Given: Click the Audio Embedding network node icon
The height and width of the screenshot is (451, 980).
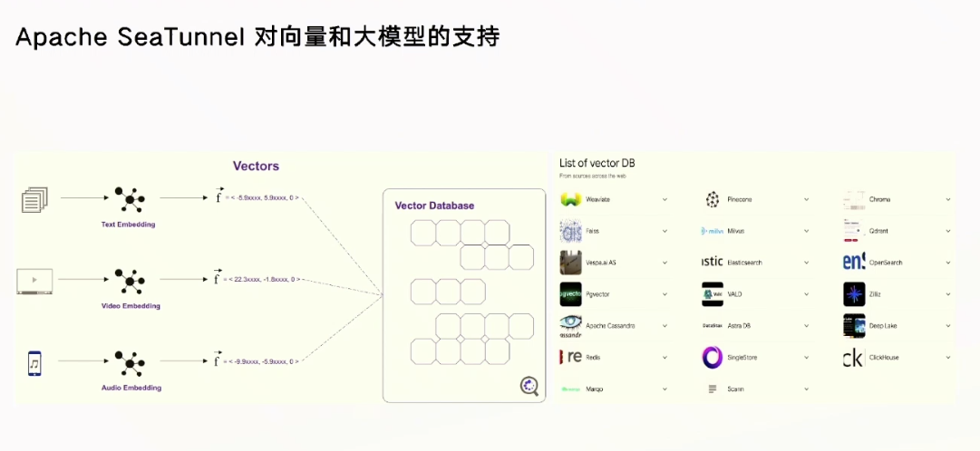Looking at the screenshot, I should 130,363.
